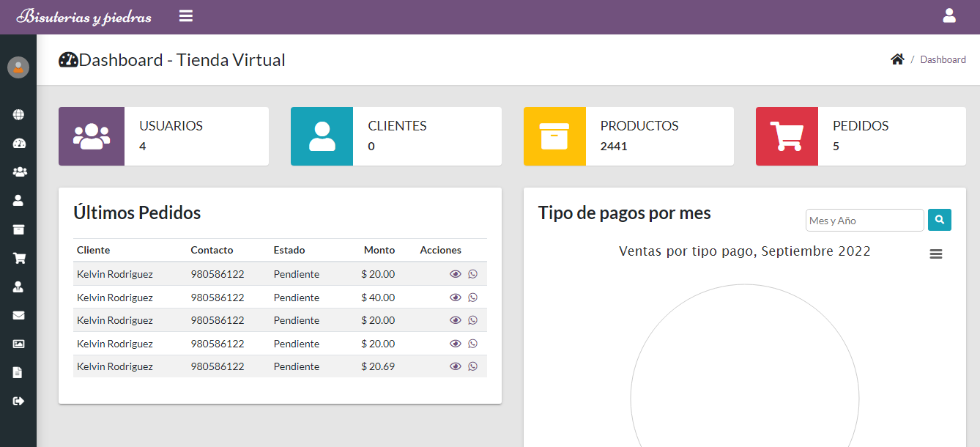Click the Estado column header
980x447 pixels.
[289, 250]
